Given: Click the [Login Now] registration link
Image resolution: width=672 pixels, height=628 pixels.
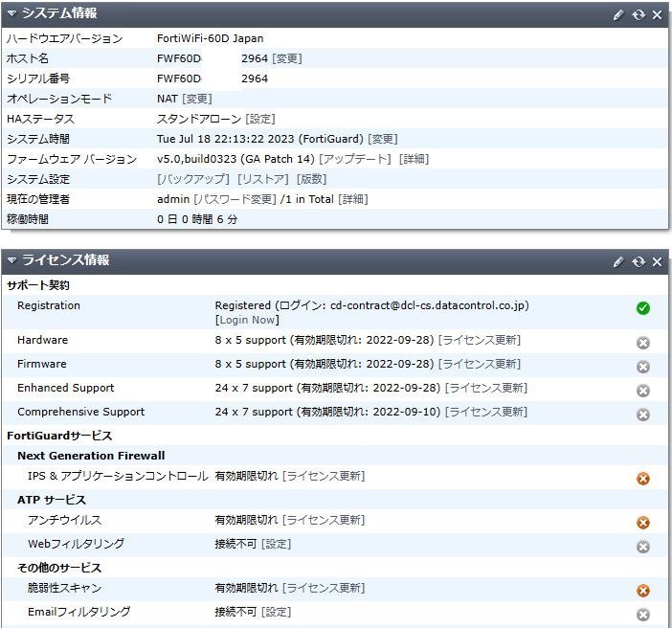Looking at the screenshot, I should (247, 320).
